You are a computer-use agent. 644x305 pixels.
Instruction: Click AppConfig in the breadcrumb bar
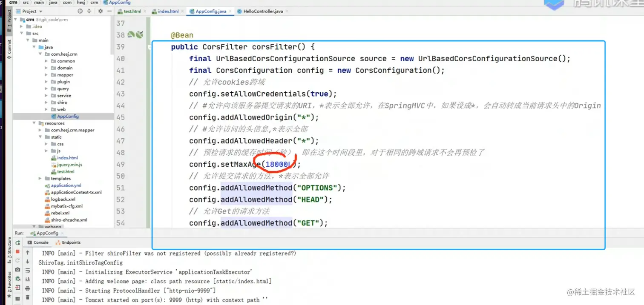click(117, 3)
